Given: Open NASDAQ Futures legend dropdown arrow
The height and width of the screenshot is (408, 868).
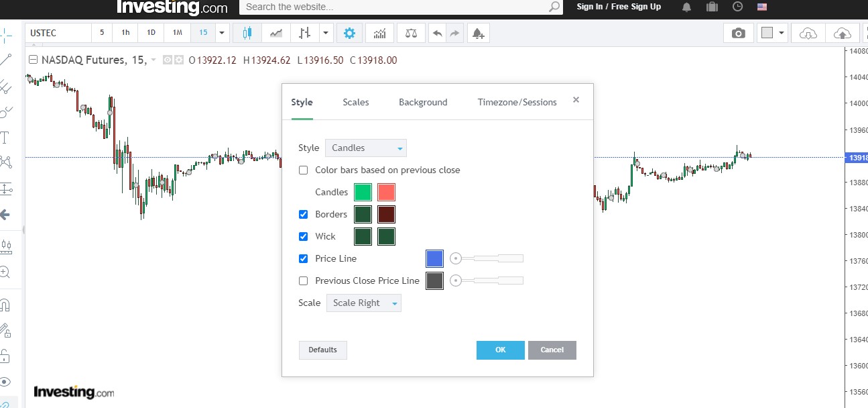Looking at the screenshot, I should point(153,60).
